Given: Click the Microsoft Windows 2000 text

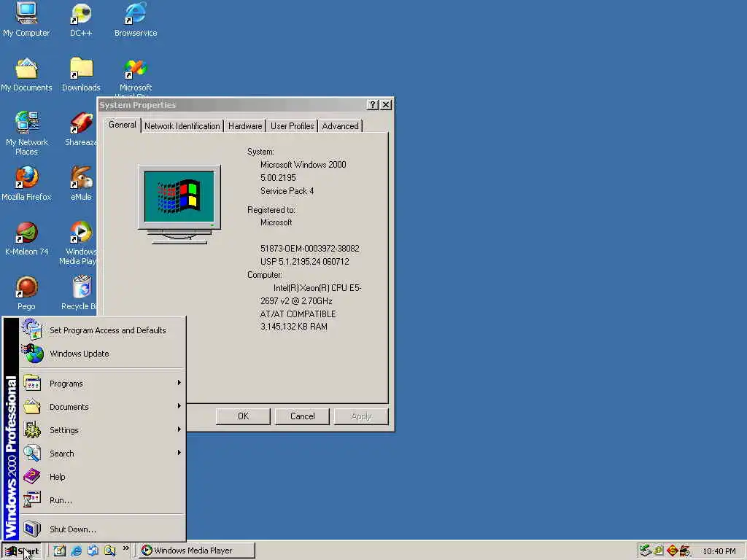Looking at the screenshot, I should click(x=303, y=165).
